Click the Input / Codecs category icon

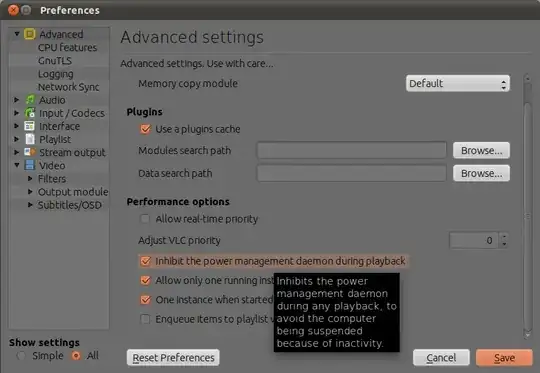(30, 113)
